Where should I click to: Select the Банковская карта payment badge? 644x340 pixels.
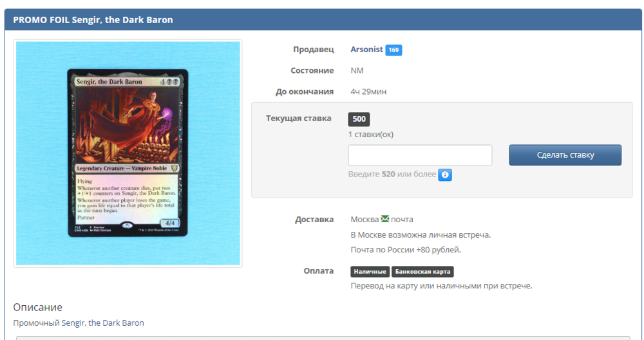click(422, 272)
